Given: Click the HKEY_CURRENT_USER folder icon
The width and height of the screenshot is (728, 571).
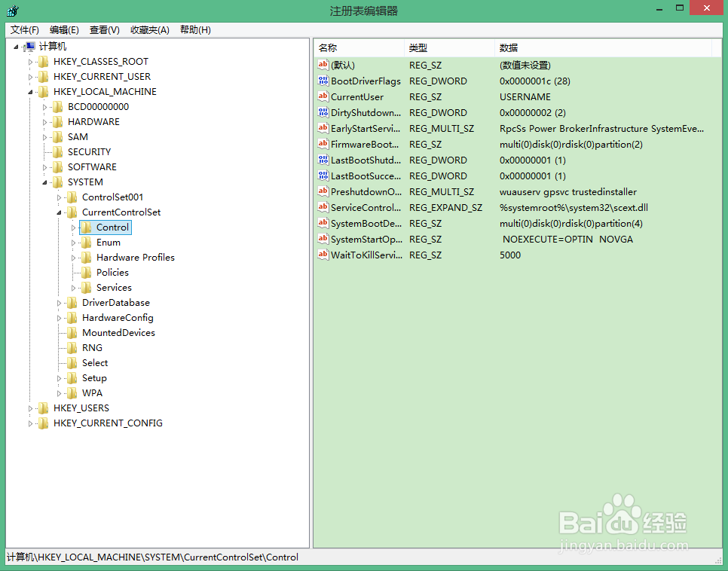Looking at the screenshot, I should [x=43, y=77].
